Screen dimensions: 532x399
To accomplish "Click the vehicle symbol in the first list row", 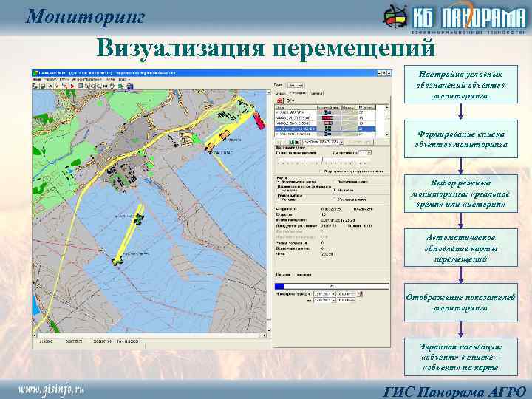I will 327,112.
